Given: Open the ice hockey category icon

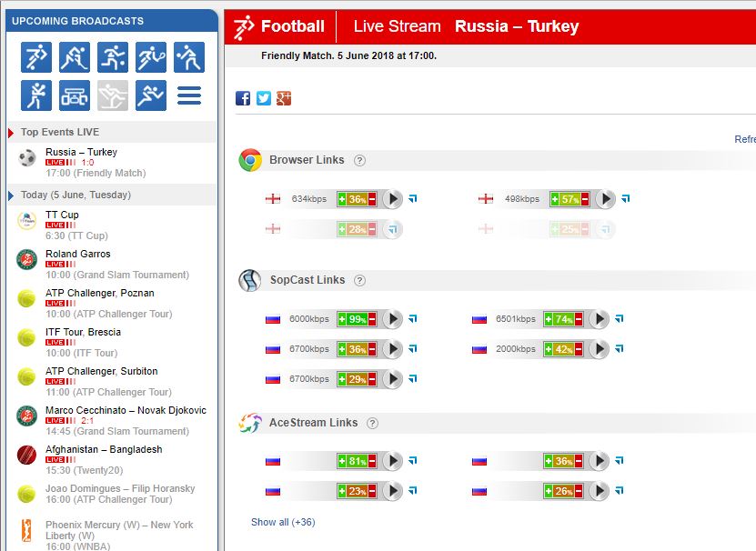Looking at the screenshot, I should point(75,57).
